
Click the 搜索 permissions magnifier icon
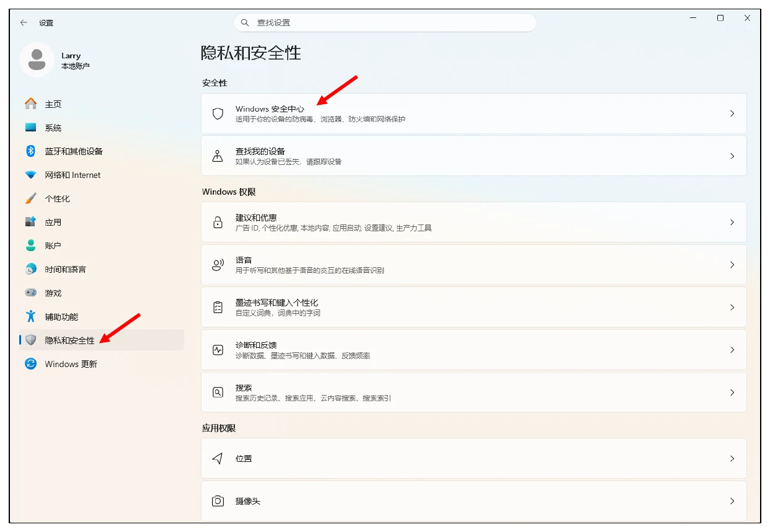(x=218, y=392)
